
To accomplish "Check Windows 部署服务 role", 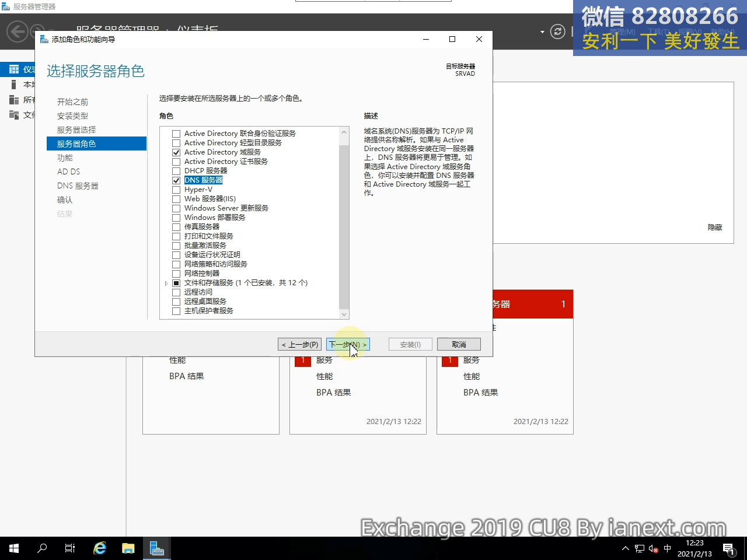I will 176,218.
